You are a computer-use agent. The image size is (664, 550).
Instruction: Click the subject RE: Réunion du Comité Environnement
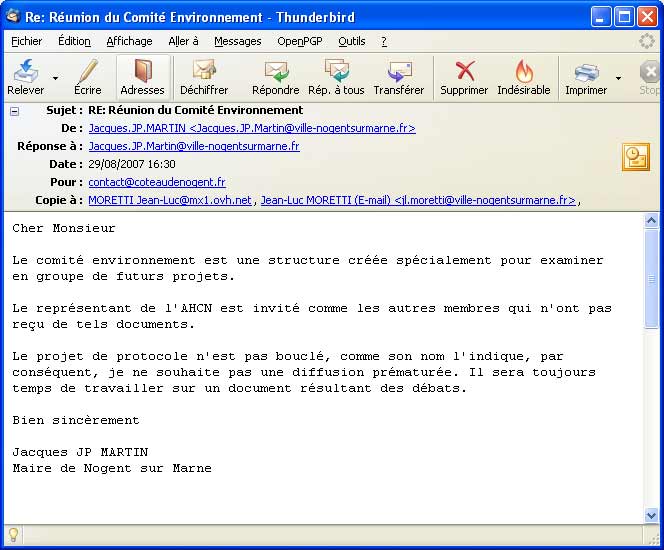point(196,110)
